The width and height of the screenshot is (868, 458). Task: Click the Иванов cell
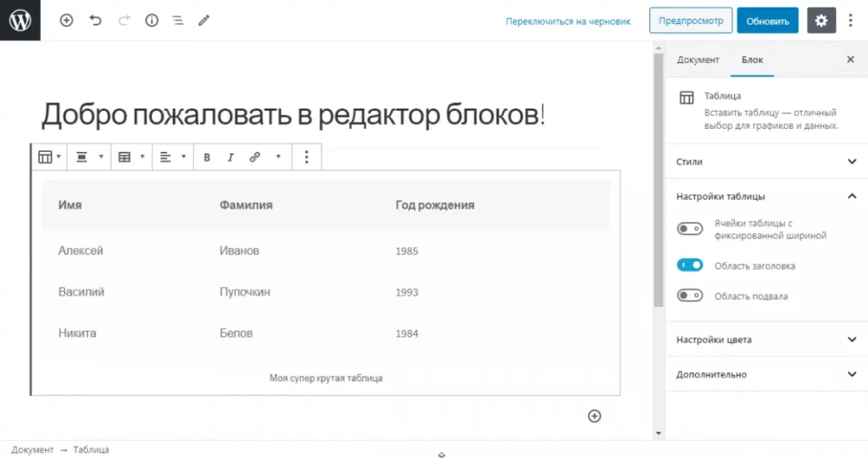[x=239, y=250]
